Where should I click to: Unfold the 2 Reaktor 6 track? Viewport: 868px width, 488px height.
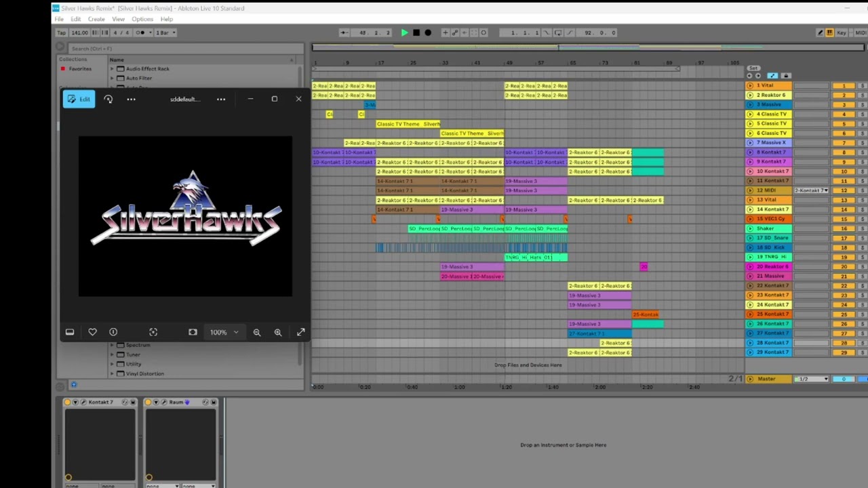[x=750, y=96]
